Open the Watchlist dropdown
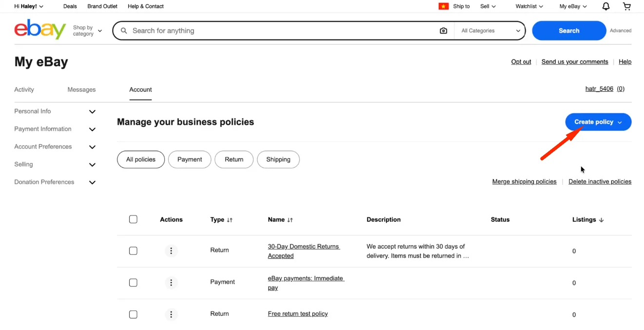This screenshot has width=644, height=330. point(529,6)
